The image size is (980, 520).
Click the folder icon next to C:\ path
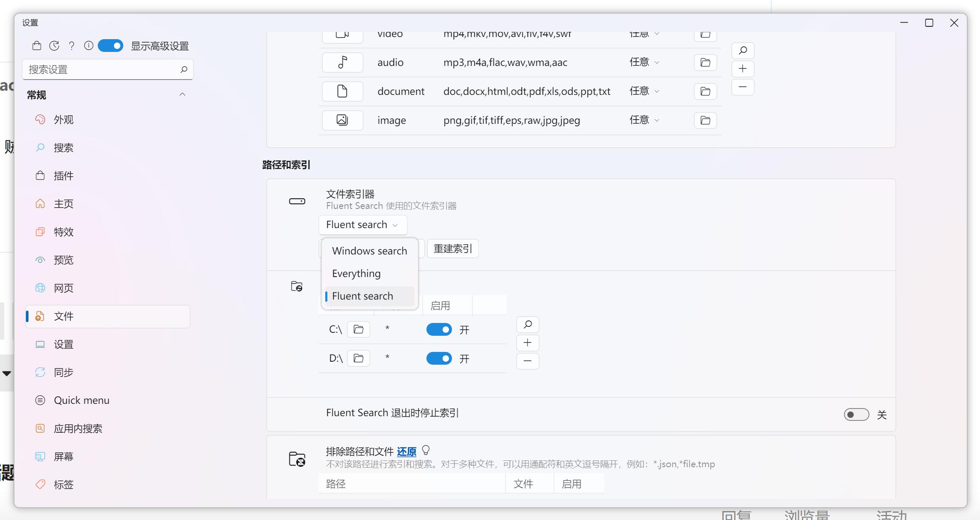[x=358, y=329]
